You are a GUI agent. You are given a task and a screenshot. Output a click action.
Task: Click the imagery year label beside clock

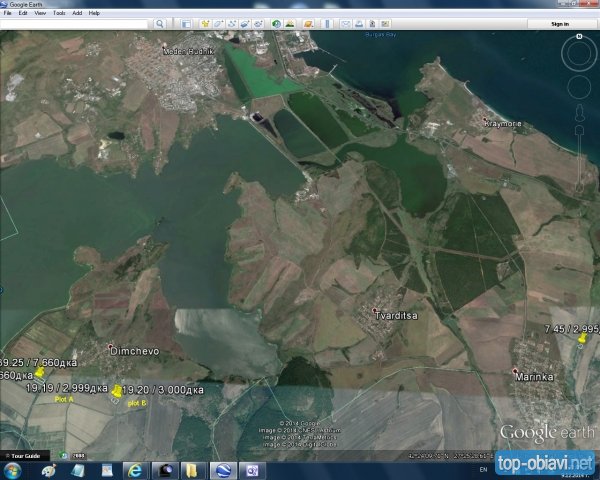tap(78, 456)
